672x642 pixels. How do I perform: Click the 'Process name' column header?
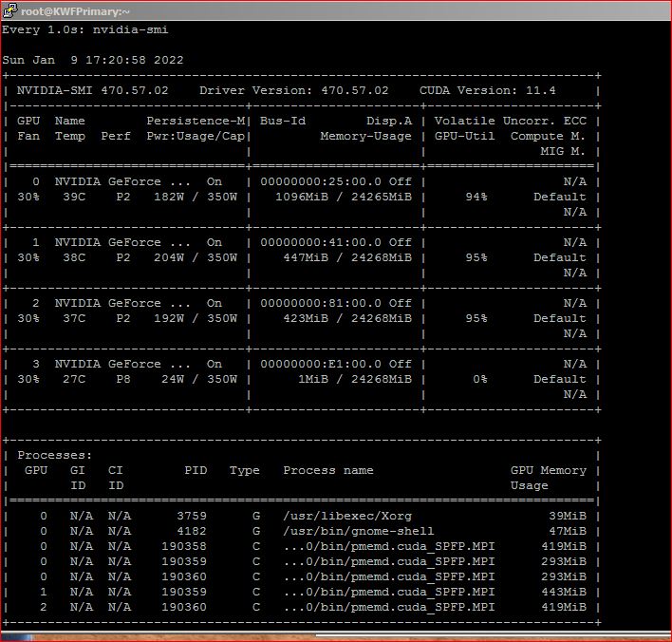pyautogui.click(x=328, y=470)
